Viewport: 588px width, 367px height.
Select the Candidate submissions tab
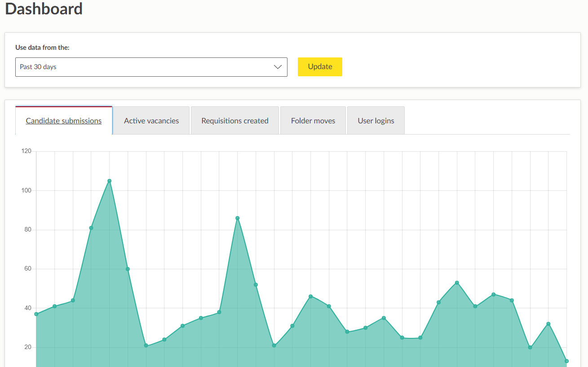coord(64,121)
